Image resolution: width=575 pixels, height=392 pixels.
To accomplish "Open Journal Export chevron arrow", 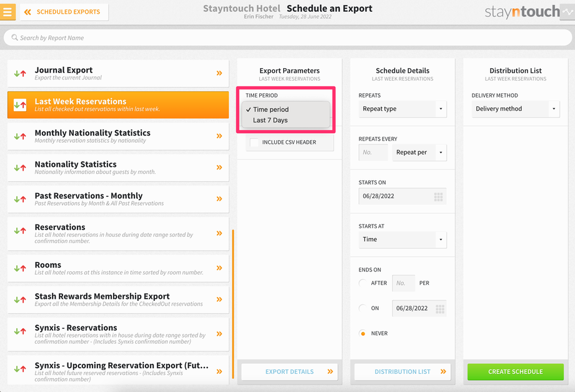I will tap(219, 73).
